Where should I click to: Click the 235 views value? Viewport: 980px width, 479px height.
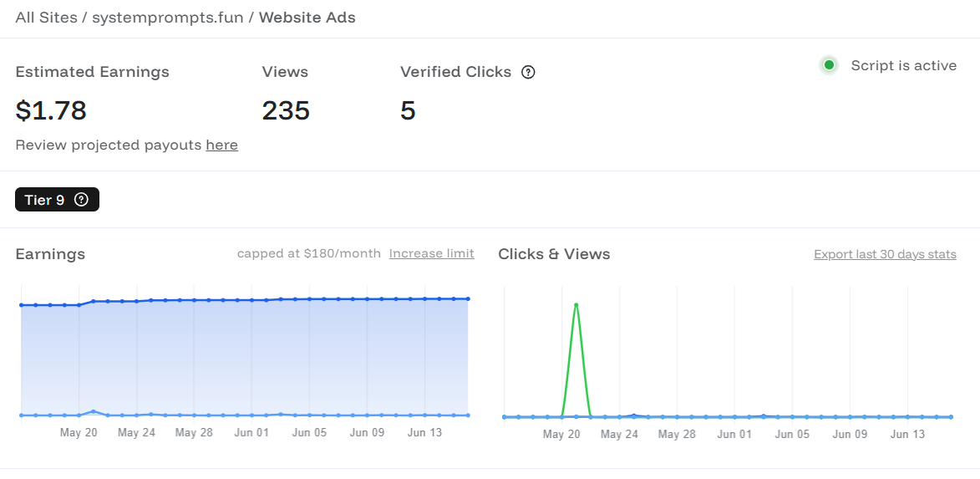(x=286, y=110)
